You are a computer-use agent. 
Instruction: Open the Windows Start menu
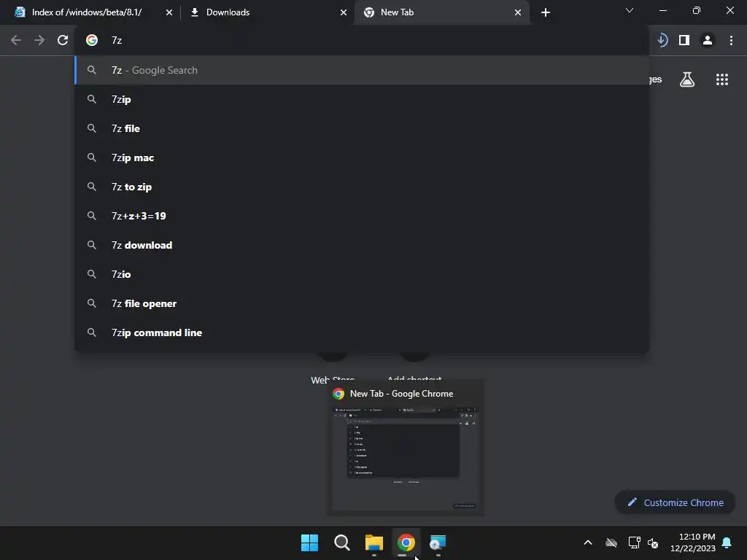(309, 542)
